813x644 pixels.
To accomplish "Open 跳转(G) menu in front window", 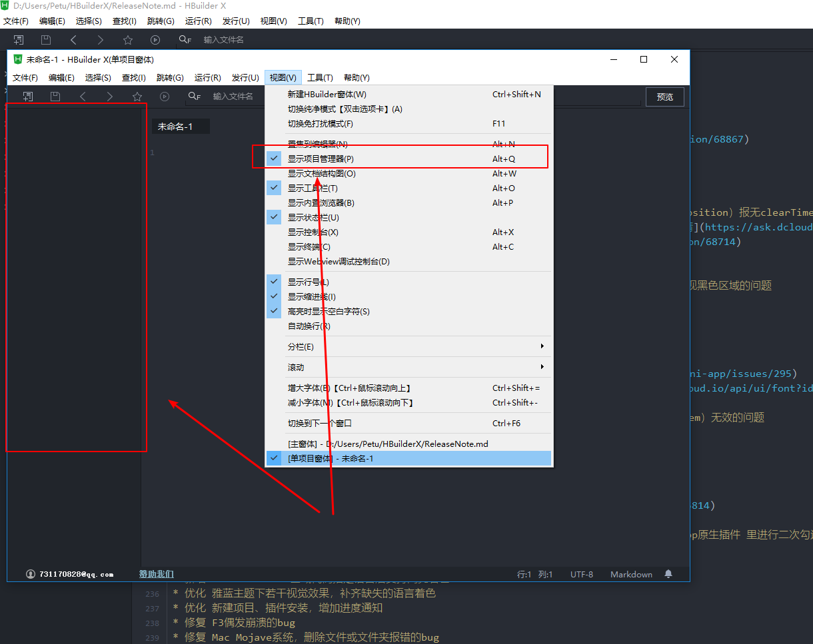I will coord(170,78).
